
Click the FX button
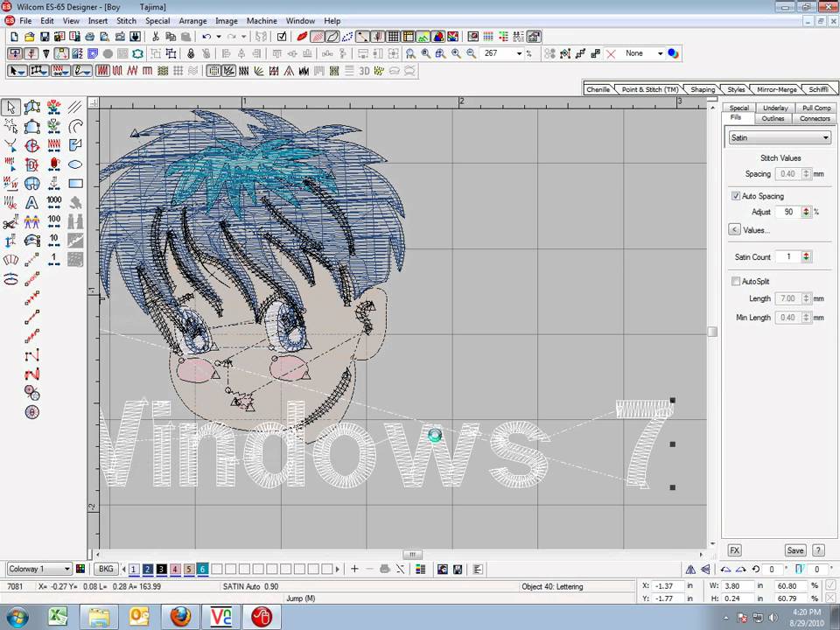coord(734,550)
